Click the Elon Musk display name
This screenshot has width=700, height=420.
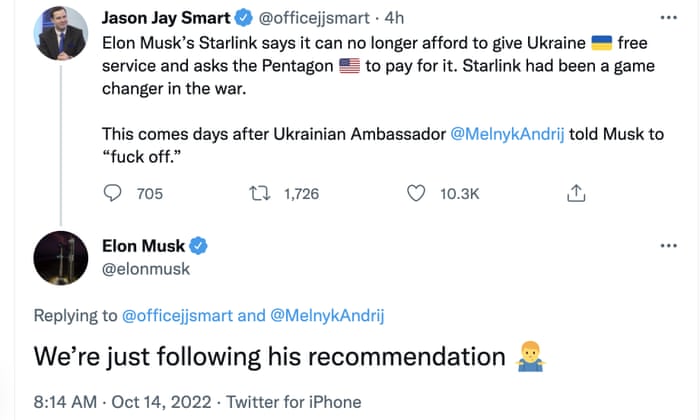tap(145, 246)
